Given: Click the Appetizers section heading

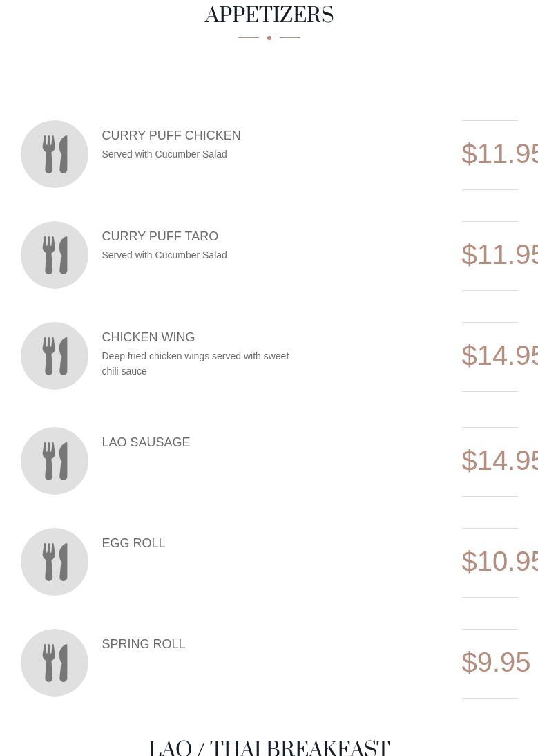Looking at the screenshot, I should pos(269,15).
